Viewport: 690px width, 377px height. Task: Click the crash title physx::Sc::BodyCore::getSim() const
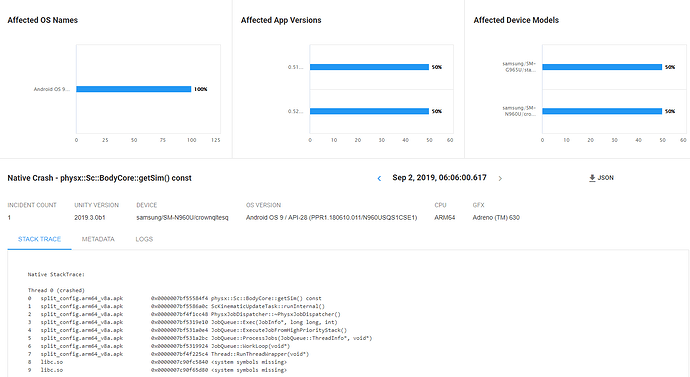pyautogui.click(x=126, y=178)
